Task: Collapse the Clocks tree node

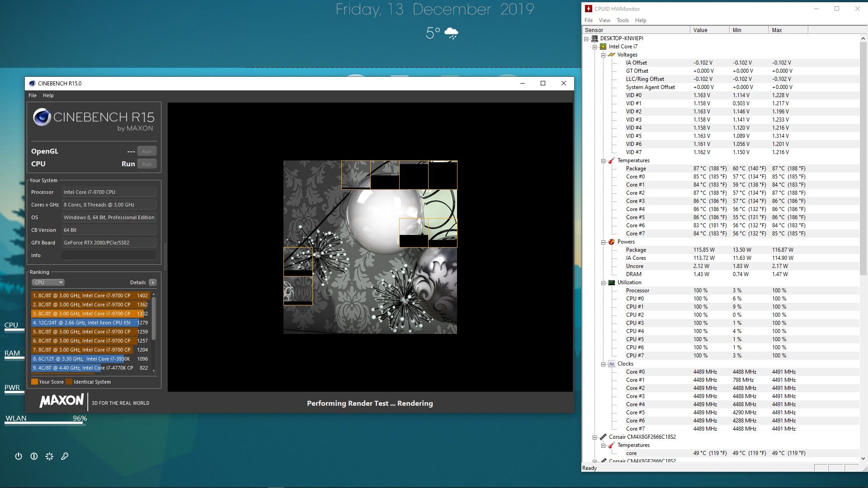Action: pos(603,364)
